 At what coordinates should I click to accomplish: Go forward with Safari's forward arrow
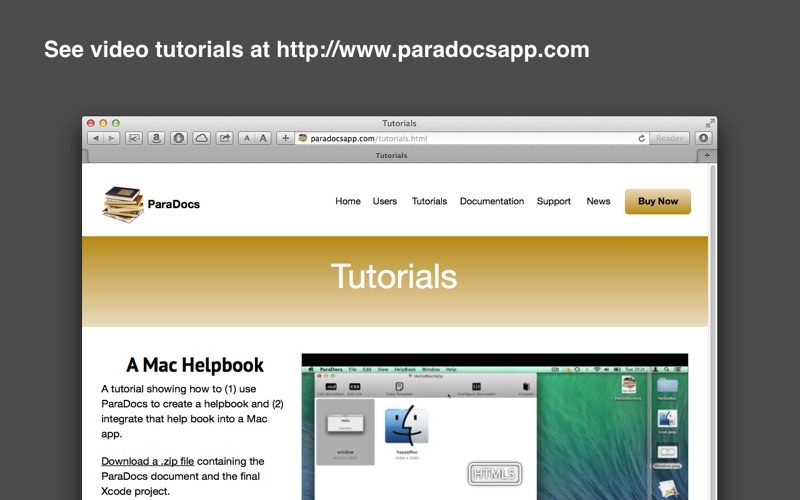pyautogui.click(x=112, y=138)
